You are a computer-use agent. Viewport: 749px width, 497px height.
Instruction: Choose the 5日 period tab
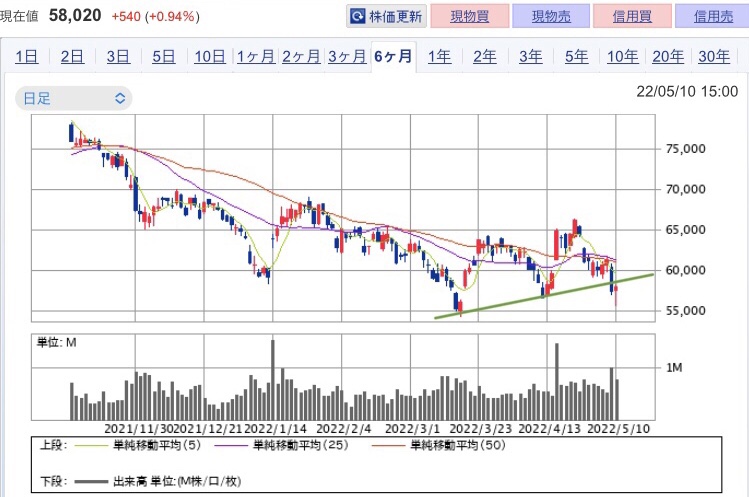[x=163, y=56]
